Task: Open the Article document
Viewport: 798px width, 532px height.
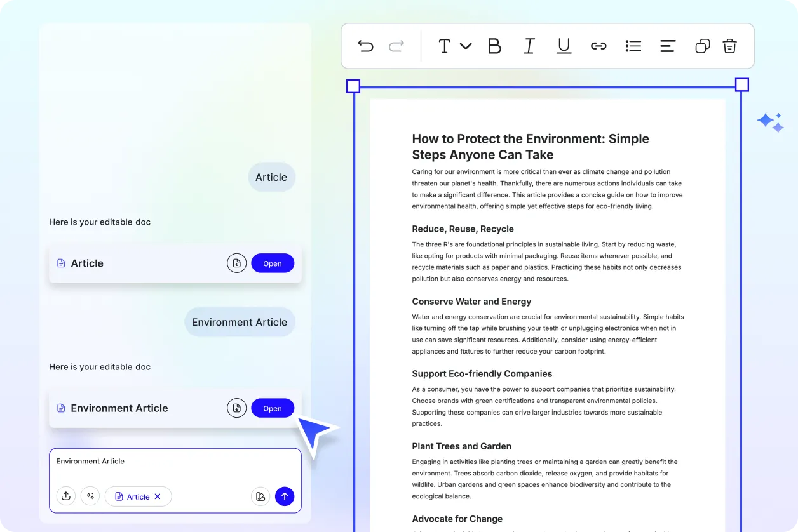Action: point(273,263)
